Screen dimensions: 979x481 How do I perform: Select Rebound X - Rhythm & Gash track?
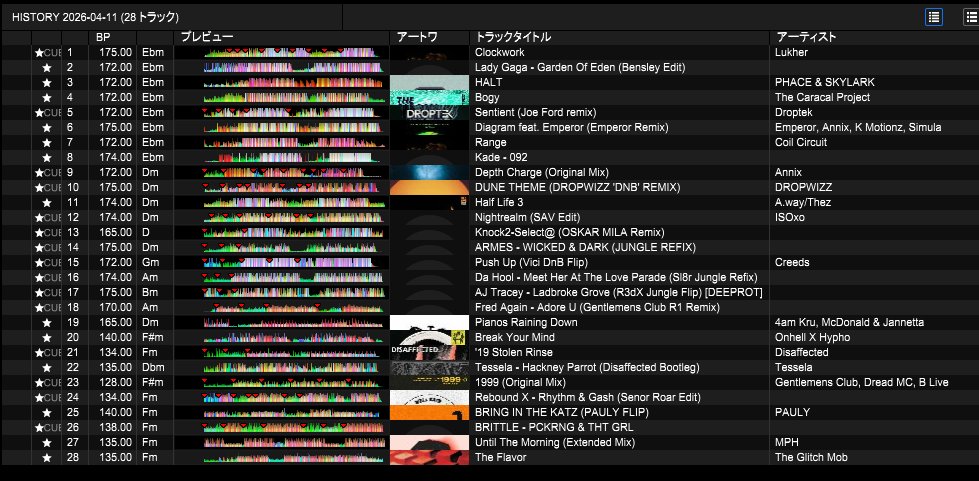[x=588, y=397]
